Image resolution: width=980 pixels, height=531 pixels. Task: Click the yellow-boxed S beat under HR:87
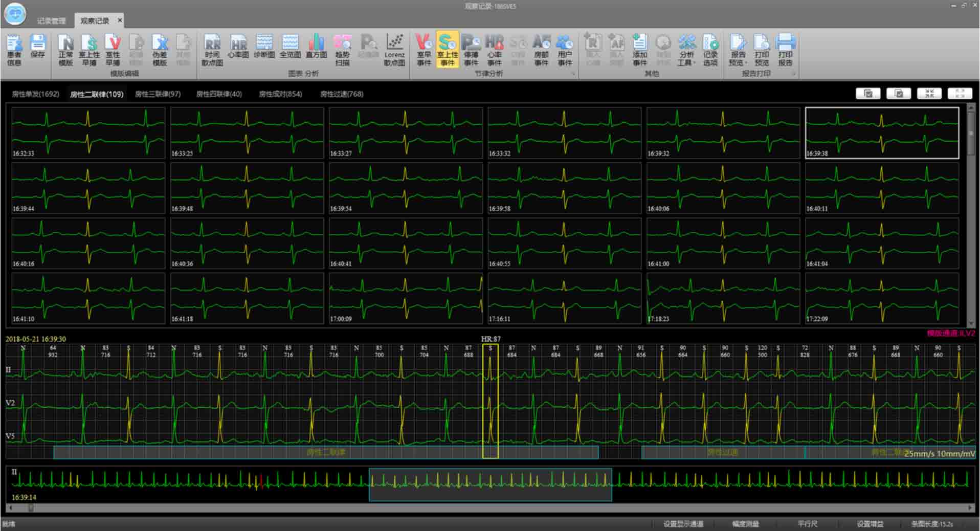pos(490,401)
